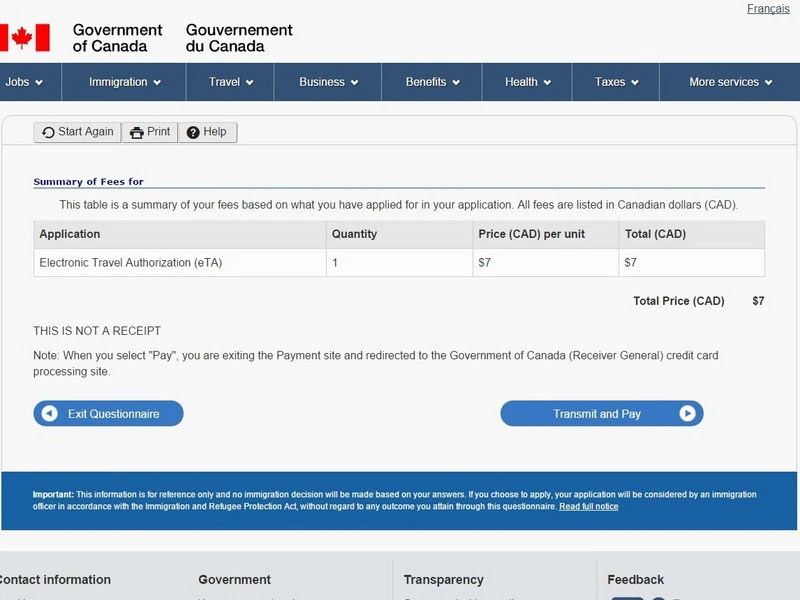800x600 pixels.
Task: Open the Taxes menu
Action: click(616, 82)
